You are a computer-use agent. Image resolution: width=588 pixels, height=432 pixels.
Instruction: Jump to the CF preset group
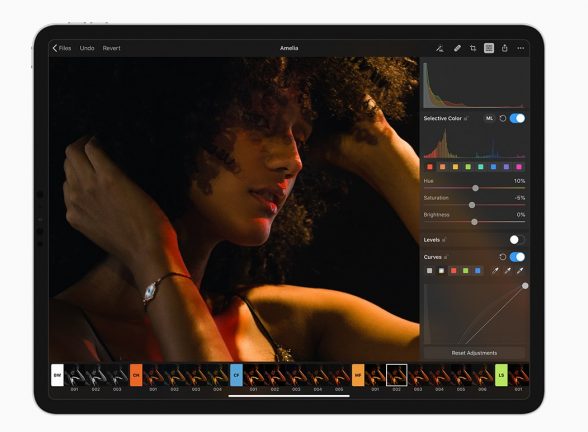click(236, 375)
